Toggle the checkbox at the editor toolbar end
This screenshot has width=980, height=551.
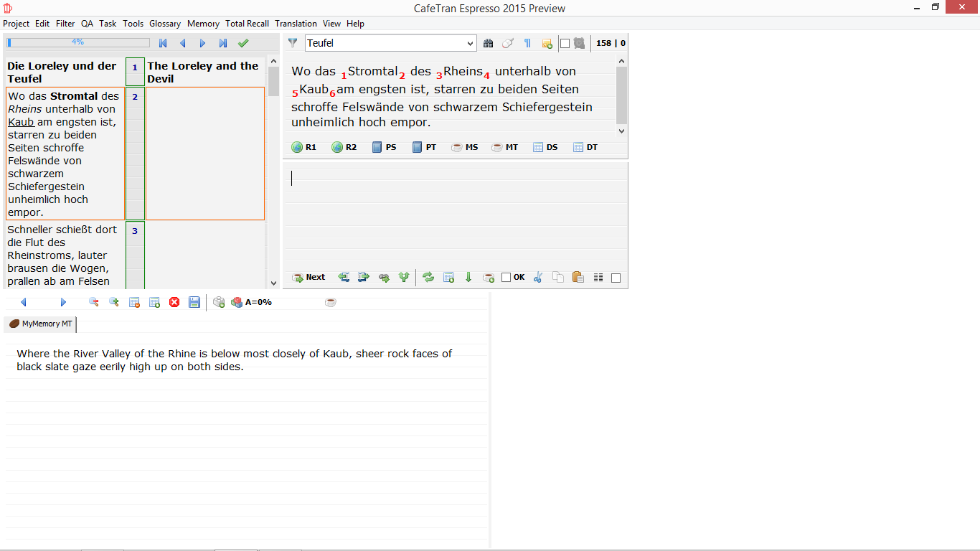pyautogui.click(x=616, y=278)
